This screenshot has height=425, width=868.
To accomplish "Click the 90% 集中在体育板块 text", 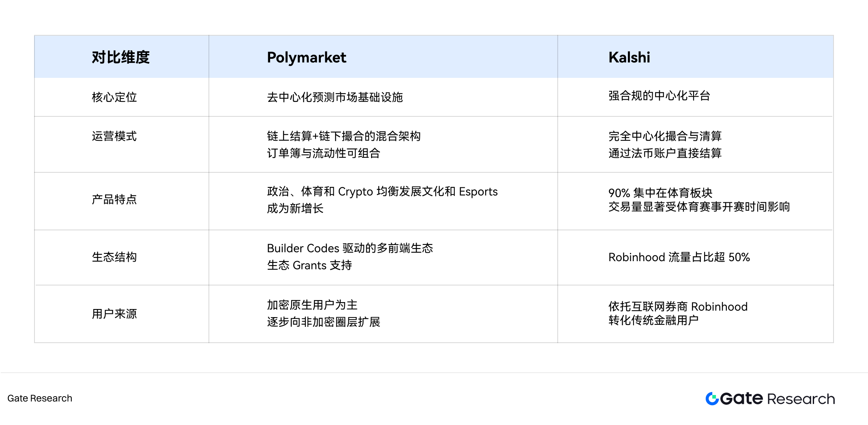I will click(660, 193).
